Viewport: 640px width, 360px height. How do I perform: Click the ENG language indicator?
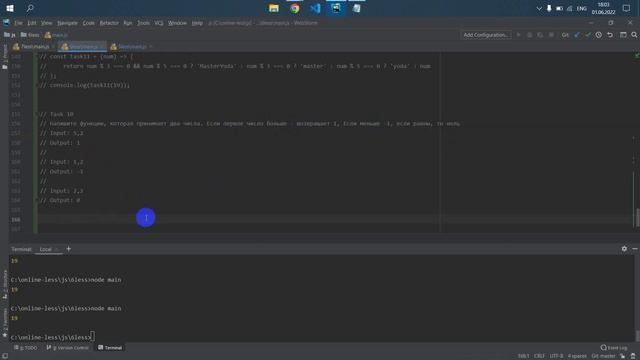coord(581,8)
